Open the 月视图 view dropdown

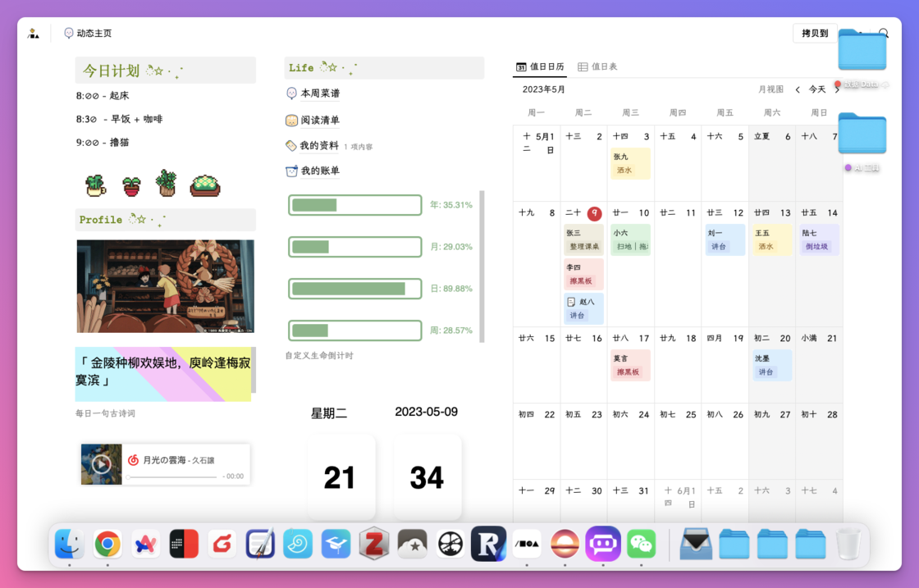point(770,89)
